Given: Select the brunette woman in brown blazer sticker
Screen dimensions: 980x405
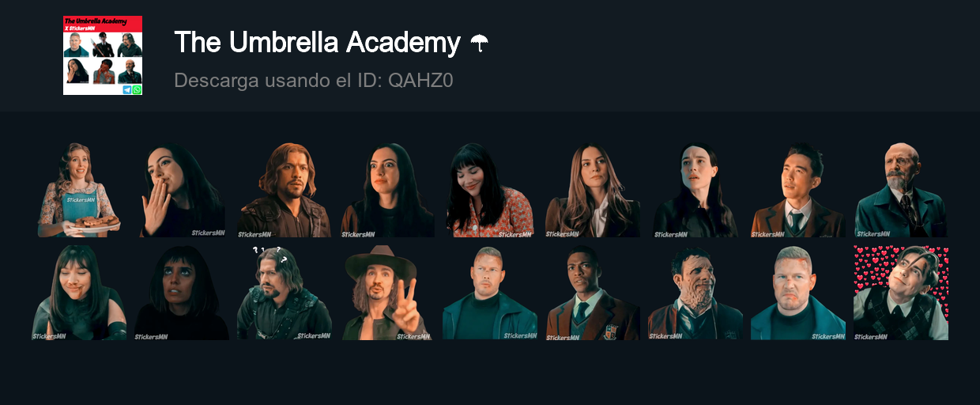Looking at the screenshot, I should click(593, 190).
